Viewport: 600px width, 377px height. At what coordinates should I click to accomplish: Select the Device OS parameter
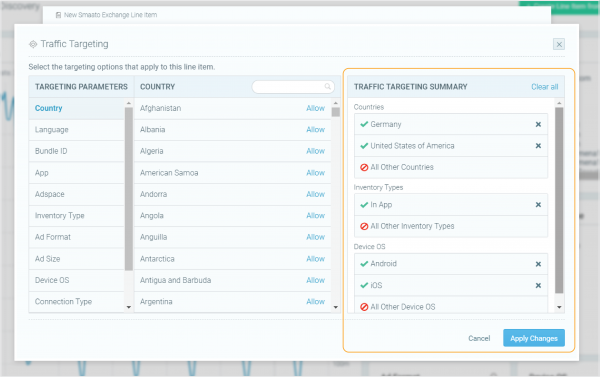[x=77, y=280]
